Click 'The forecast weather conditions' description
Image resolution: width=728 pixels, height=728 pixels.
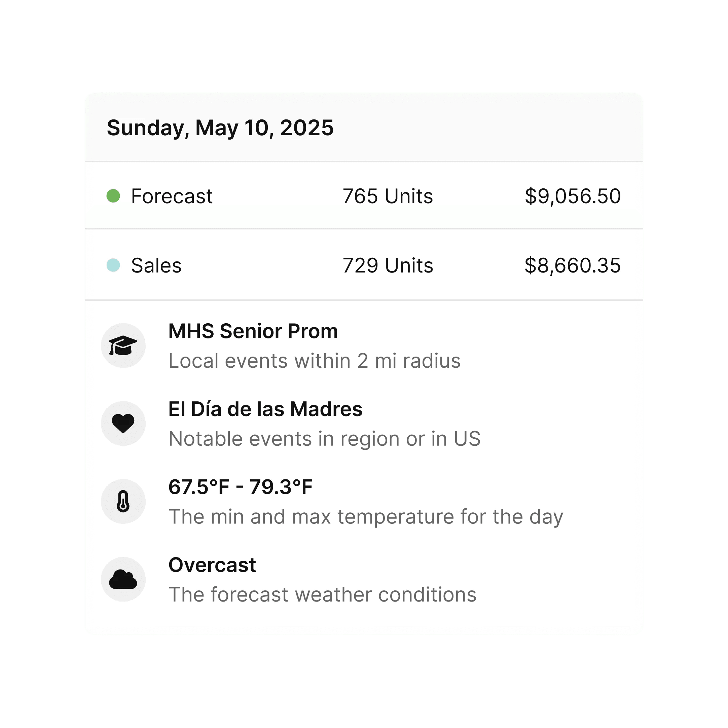tap(322, 595)
